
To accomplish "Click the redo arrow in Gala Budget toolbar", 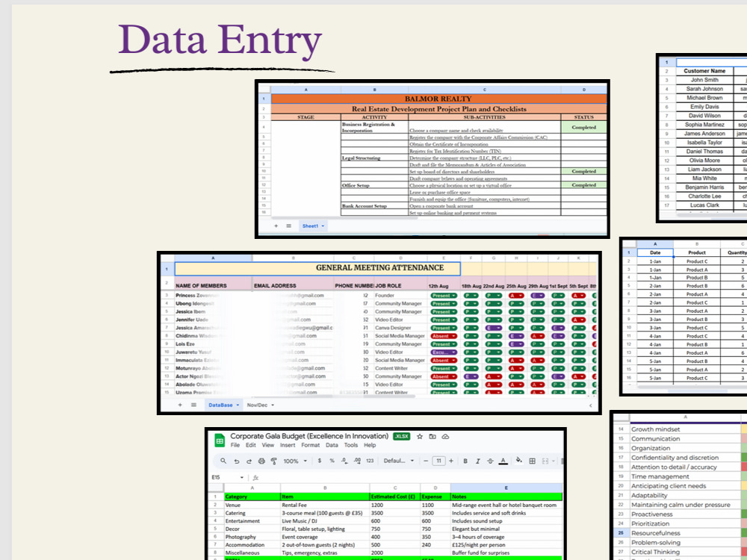I will coord(249,461).
